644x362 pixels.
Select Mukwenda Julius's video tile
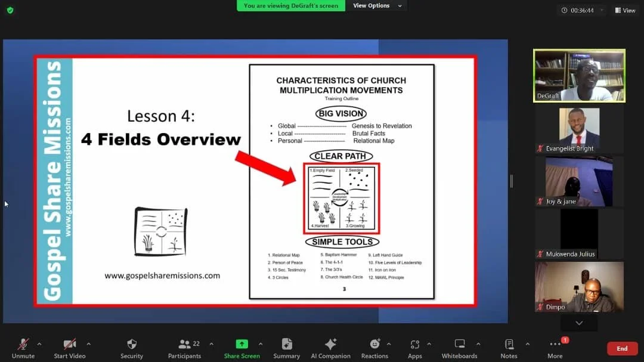point(579,234)
